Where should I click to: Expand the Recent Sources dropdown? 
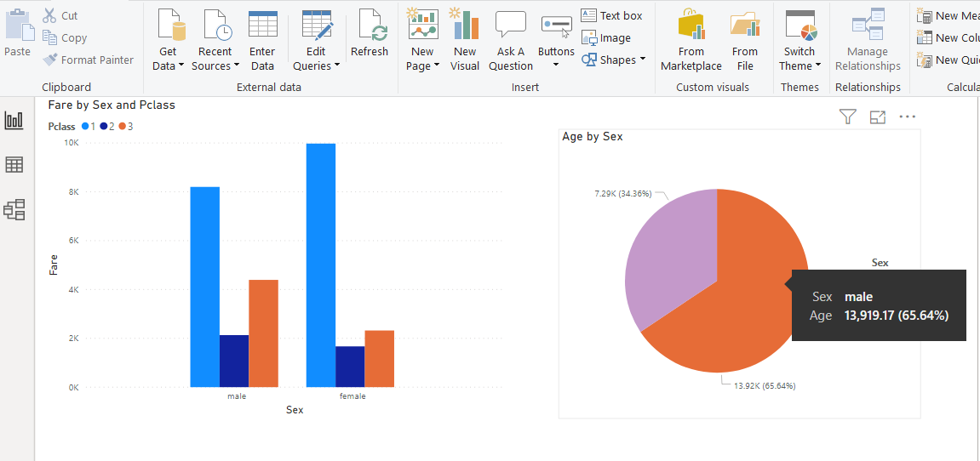click(215, 65)
